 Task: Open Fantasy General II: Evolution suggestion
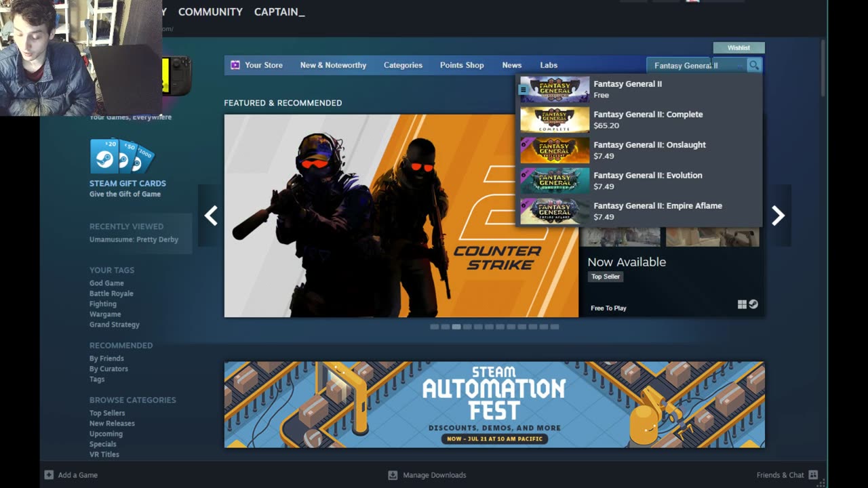tap(639, 181)
